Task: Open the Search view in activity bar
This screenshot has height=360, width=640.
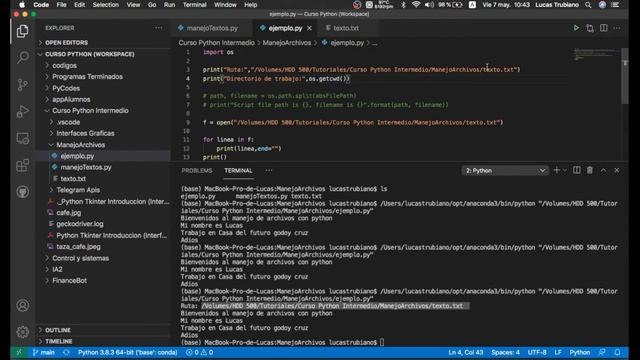Action: pos(22,57)
